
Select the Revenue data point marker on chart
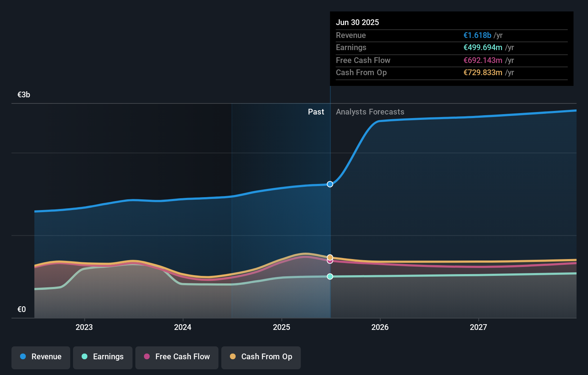[x=330, y=184]
